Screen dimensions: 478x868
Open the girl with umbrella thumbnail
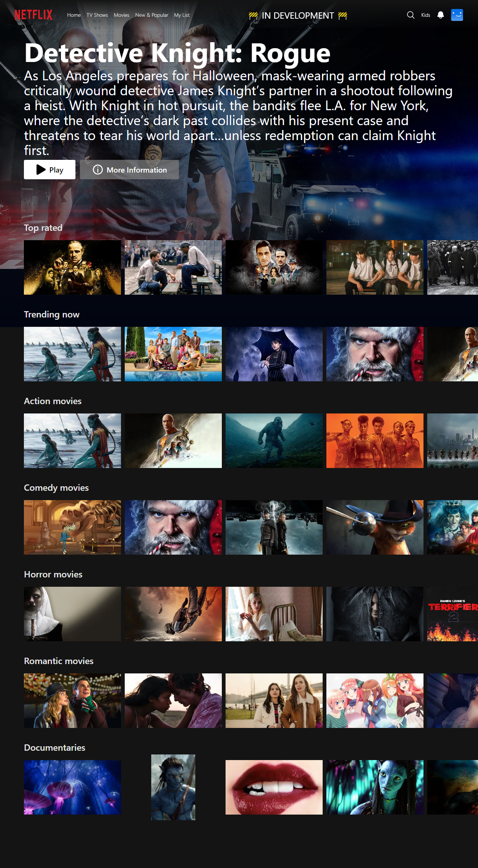click(x=274, y=354)
